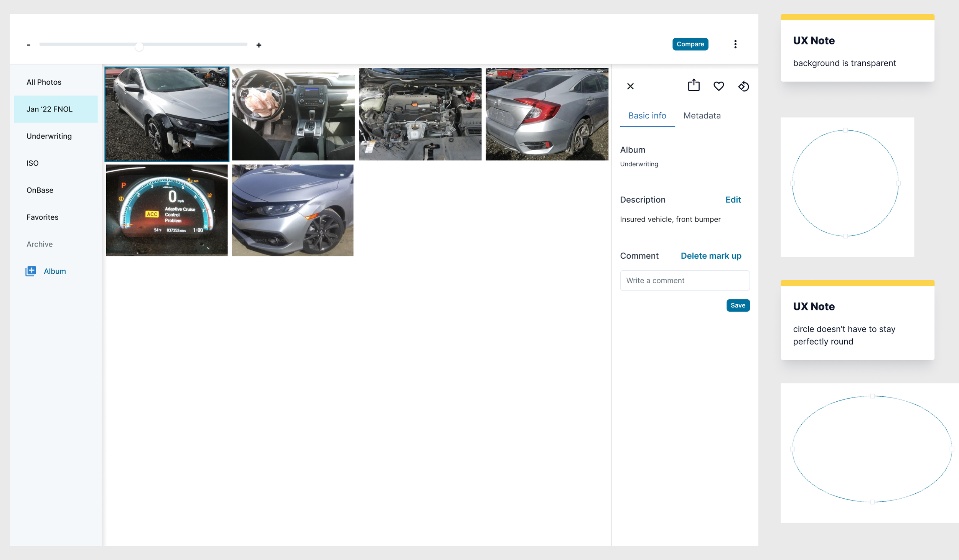Go to Favorites in sidebar
Screen dimensions: 959x560
(x=43, y=217)
